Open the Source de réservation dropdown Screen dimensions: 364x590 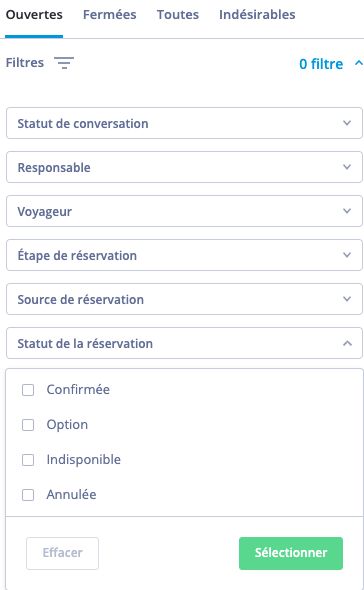(184, 299)
